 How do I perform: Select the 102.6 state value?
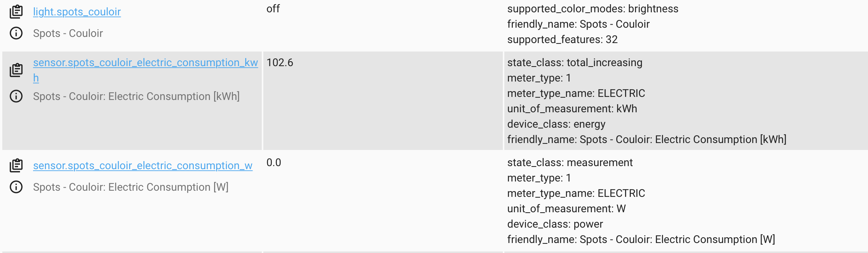pyautogui.click(x=280, y=63)
